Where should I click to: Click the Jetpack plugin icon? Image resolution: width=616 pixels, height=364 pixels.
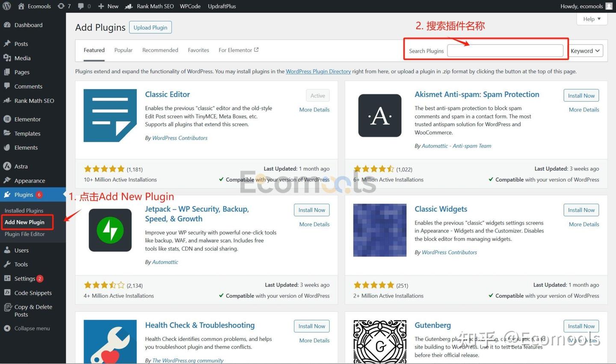110,230
